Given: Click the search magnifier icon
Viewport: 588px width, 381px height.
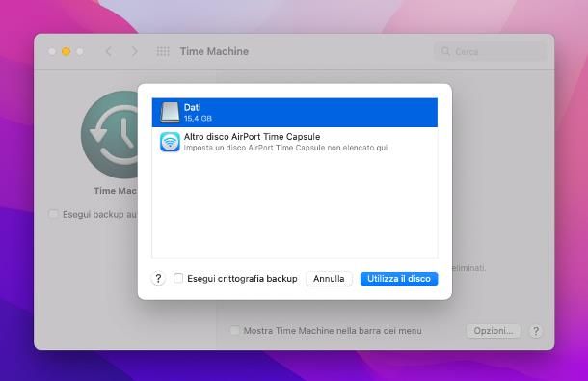Looking at the screenshot, I should [445, 51].
